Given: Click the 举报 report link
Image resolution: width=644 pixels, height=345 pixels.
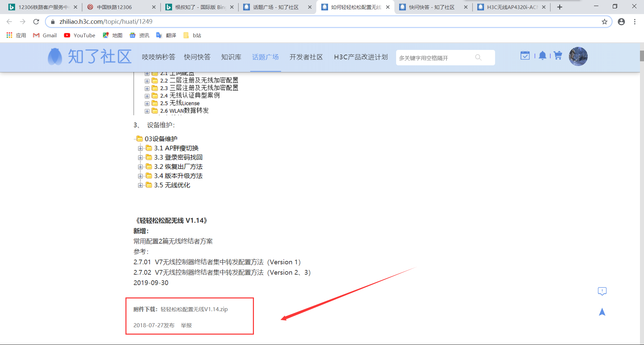Looking at the screenshot, I should 186,325.
